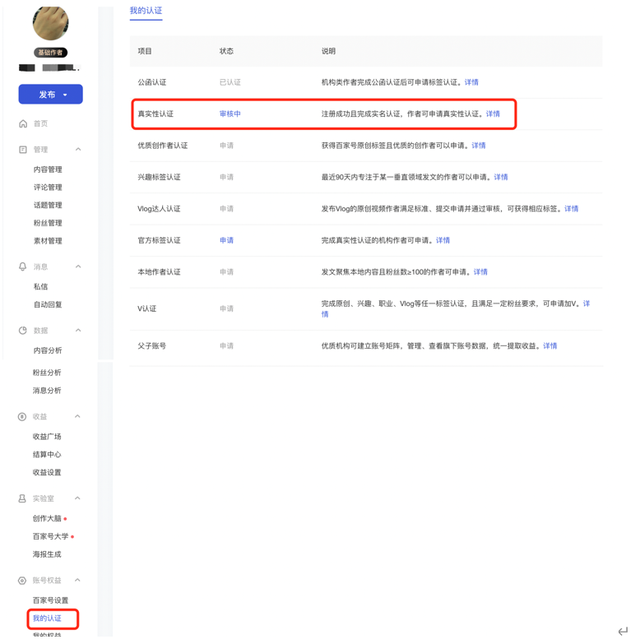Click the 实验室 lab icon in sidebar
The image size is (640, 644).
click(22, 498)
